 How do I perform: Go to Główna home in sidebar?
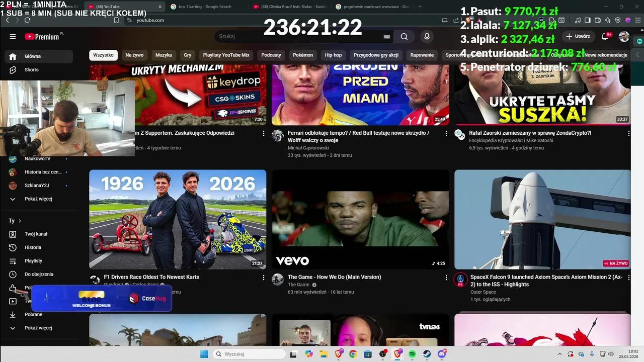(x=39, y=56)
